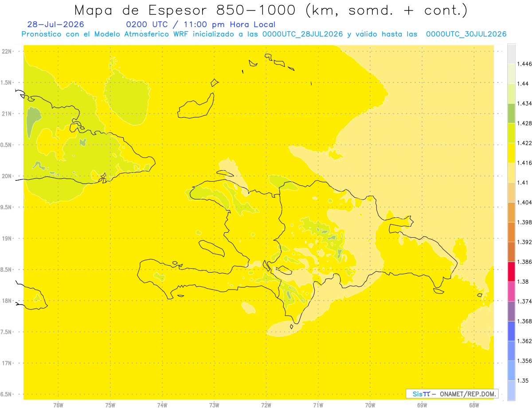Click the colorbar value '1.428'
The image size is (532, 411).
(525, 123)
